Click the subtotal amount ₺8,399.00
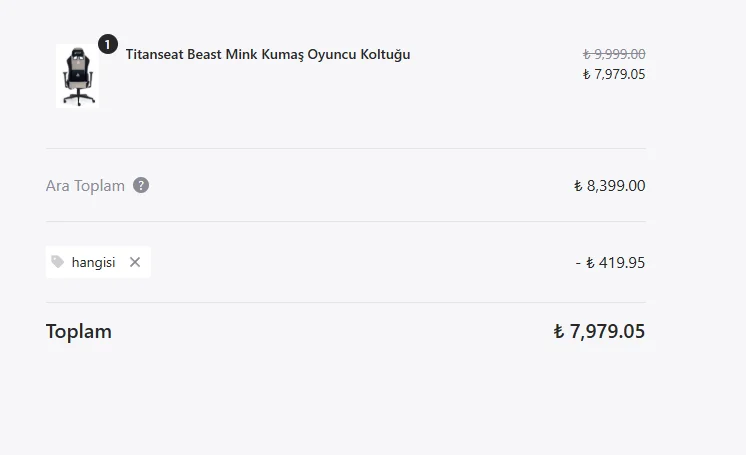The height and width of the screenshot is (455, 746). (x=610, y=186)
